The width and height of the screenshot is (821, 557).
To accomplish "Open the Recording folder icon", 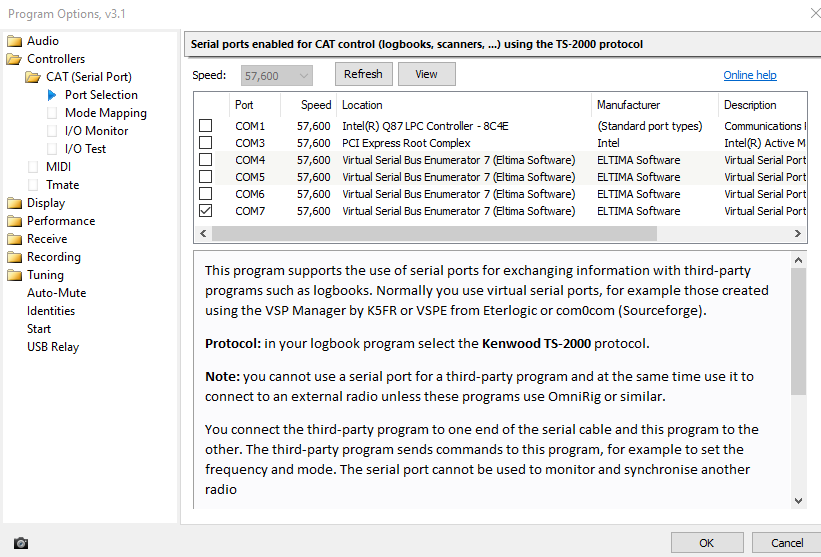I will (14, 257).
